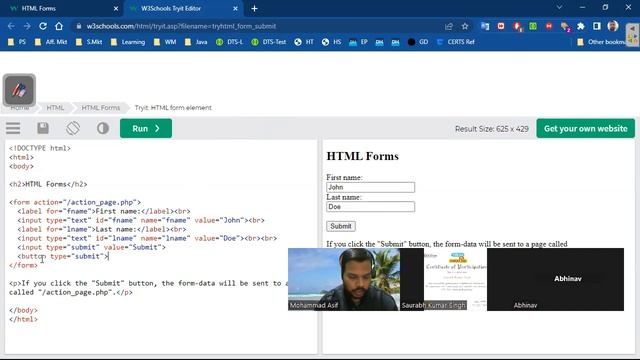Click the address bar URL field

coord(261,26)
